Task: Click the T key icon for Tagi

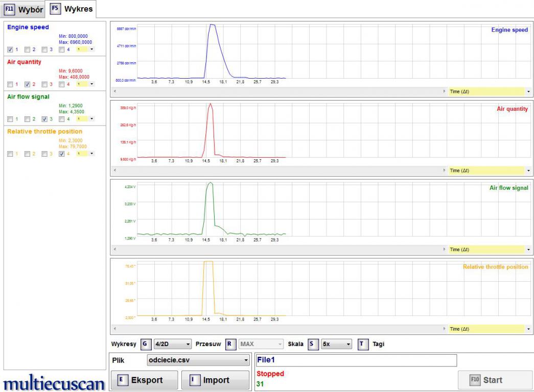Action: (362, 344)
